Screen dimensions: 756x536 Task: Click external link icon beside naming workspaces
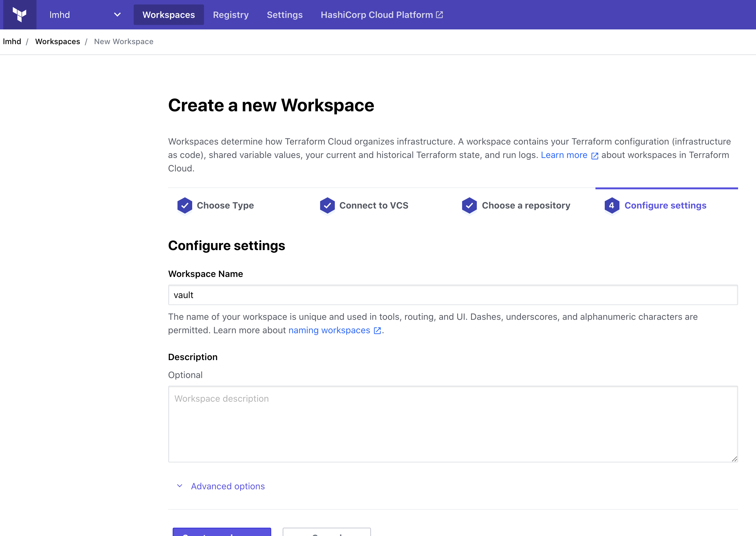click(377, 330)
